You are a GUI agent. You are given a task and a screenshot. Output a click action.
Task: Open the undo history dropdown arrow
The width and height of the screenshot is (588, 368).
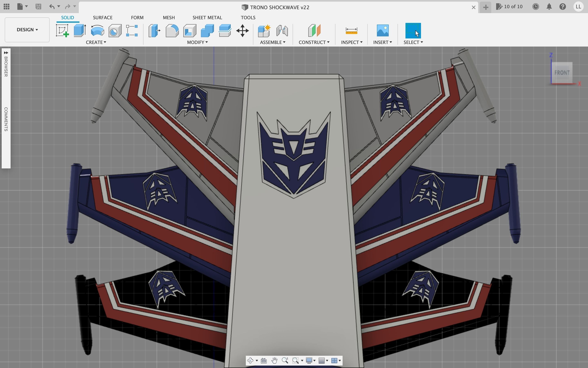coord(59,6)
